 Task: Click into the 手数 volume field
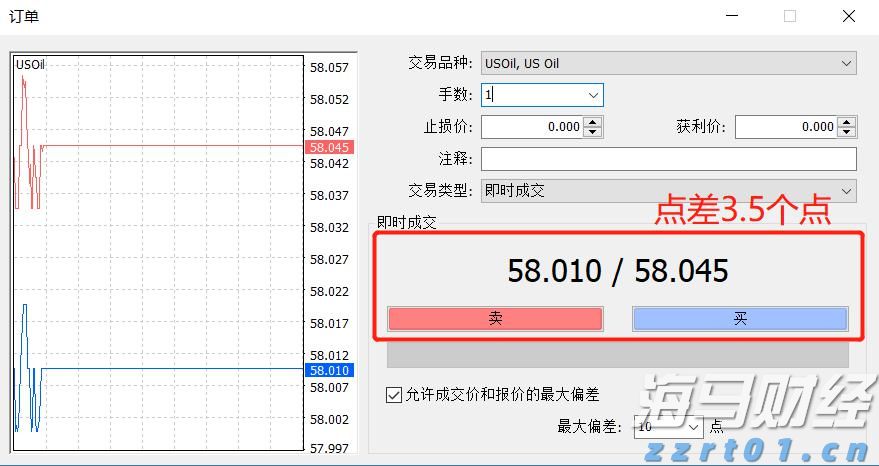(531, 95)
